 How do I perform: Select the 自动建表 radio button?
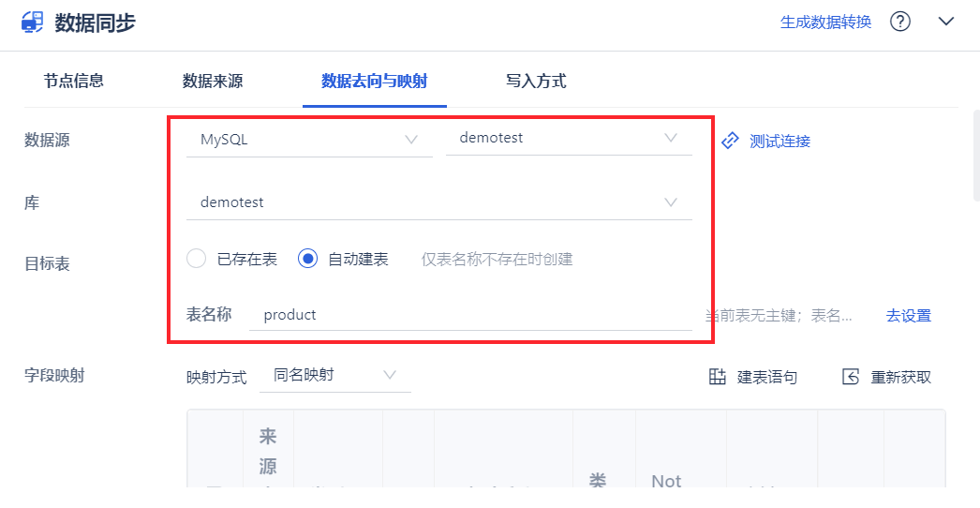[x=307, y=259]
